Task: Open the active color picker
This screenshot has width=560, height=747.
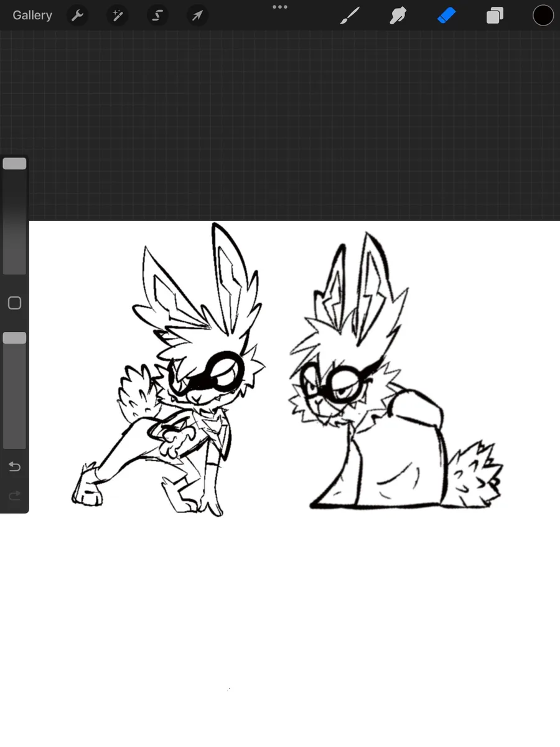Action: tap(543, 16)
